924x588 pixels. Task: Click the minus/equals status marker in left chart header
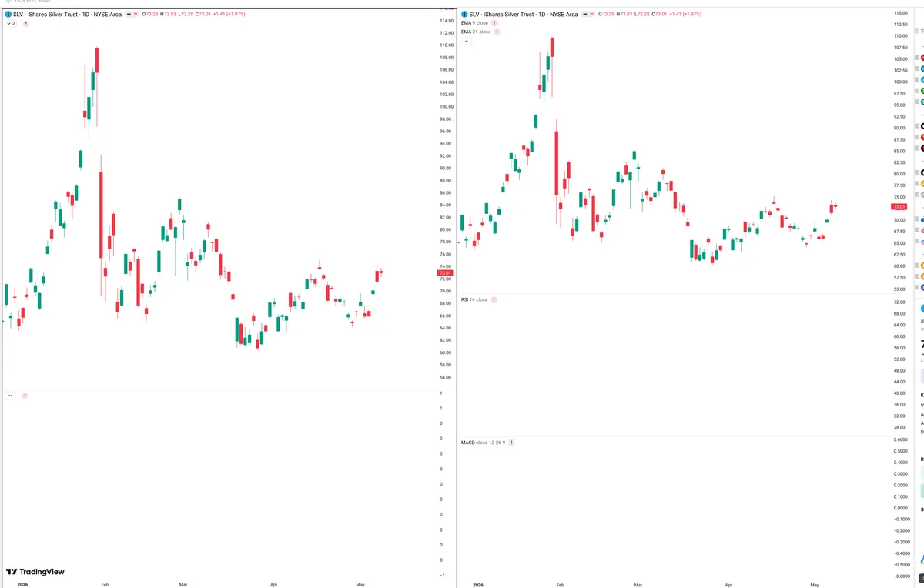click(131, 15)
